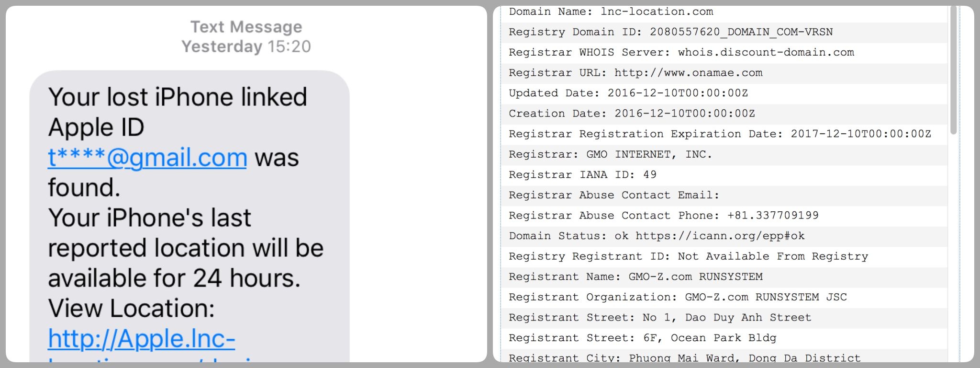Image resolution: width=980 pixels, height=368 pixels.
Task: Select the Registrant Street Dao Duy Anh entry
Action: (659, 317)
